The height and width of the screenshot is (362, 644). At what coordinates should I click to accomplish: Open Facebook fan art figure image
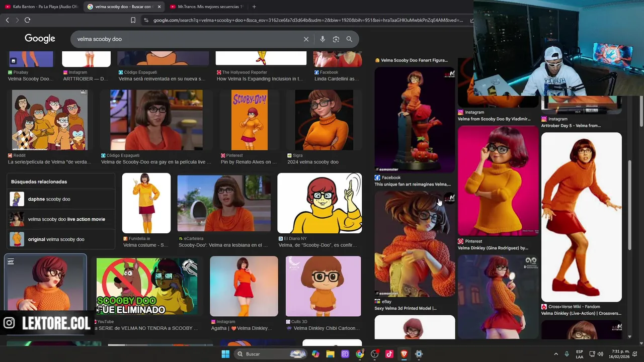[x=415, y=120]
